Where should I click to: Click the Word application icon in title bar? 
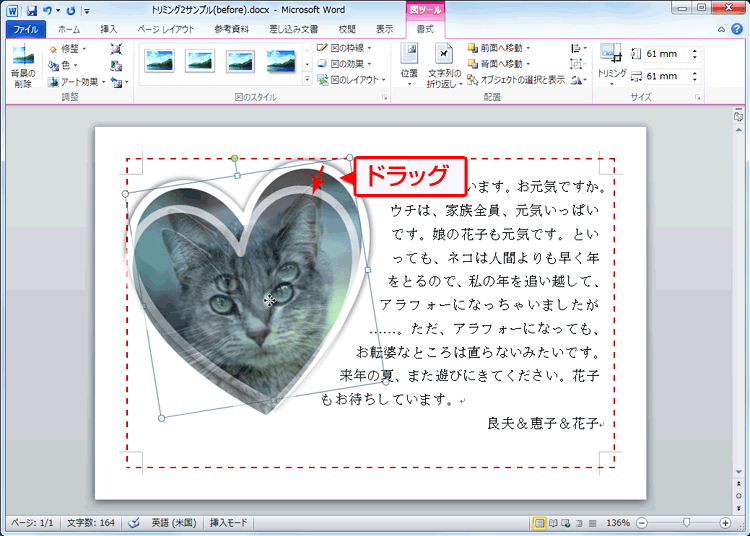click(x=12, y=10)
